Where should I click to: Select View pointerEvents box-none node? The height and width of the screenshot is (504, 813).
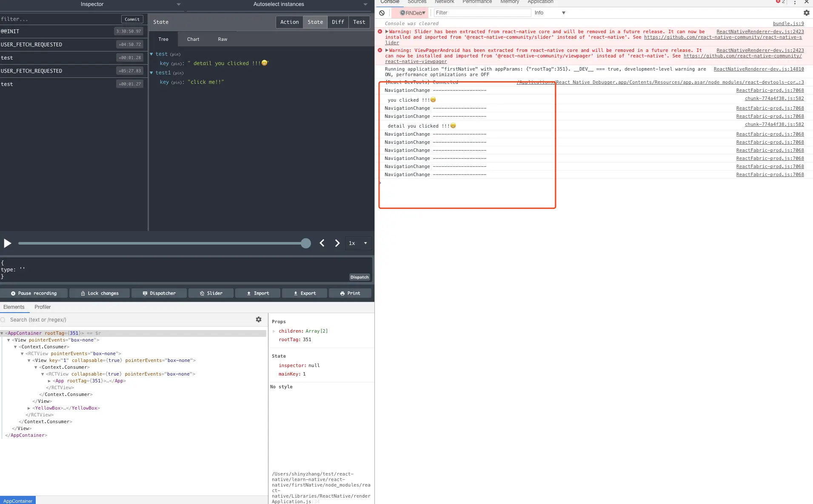(55, 340)
